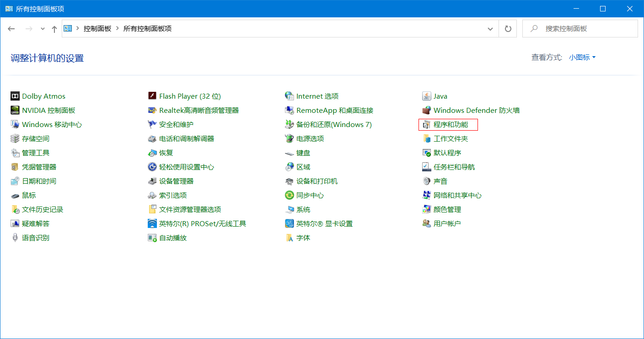
Task: Open the 设备和打印机 link
Action: [317, 181]
